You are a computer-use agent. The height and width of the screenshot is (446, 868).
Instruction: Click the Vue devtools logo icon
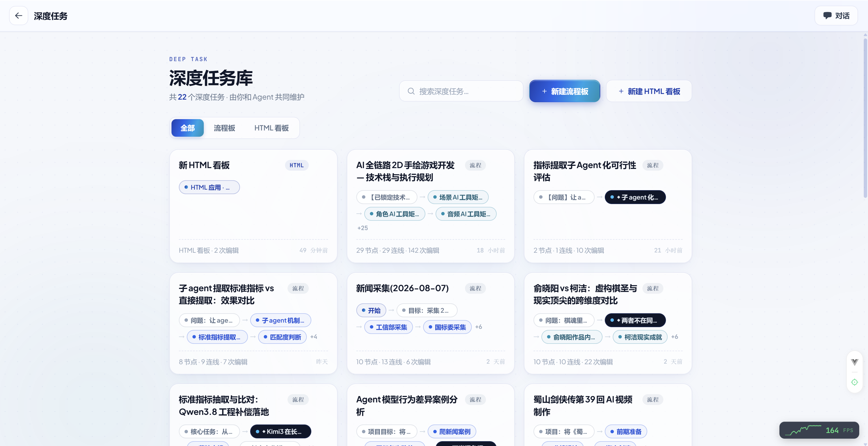coord(854,362)
